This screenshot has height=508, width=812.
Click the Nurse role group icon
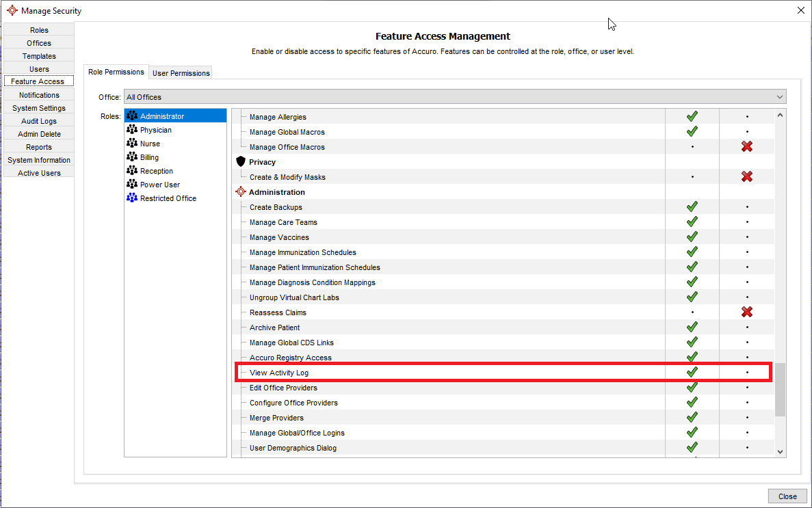click(132, 144)
